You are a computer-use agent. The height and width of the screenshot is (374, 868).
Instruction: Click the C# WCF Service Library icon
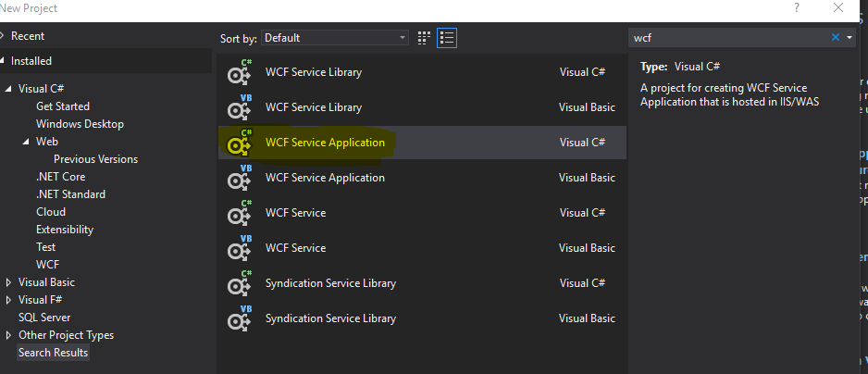coord(240,73)
